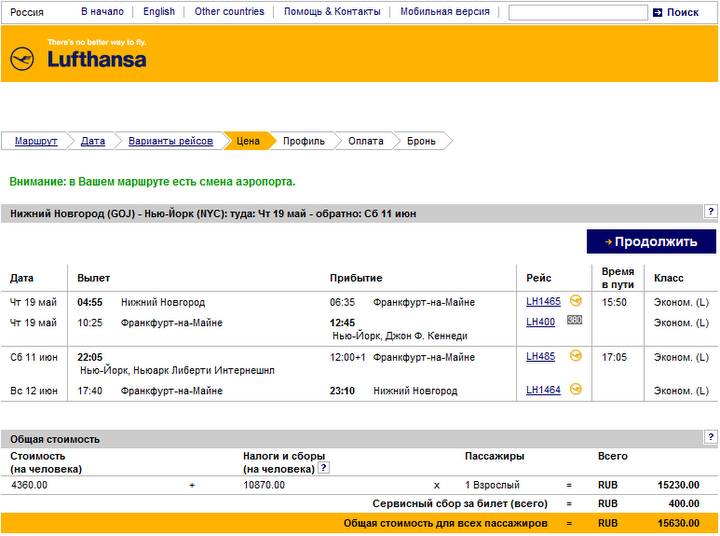
Task: Click arrival time 23:10
Action: [342, 391]
